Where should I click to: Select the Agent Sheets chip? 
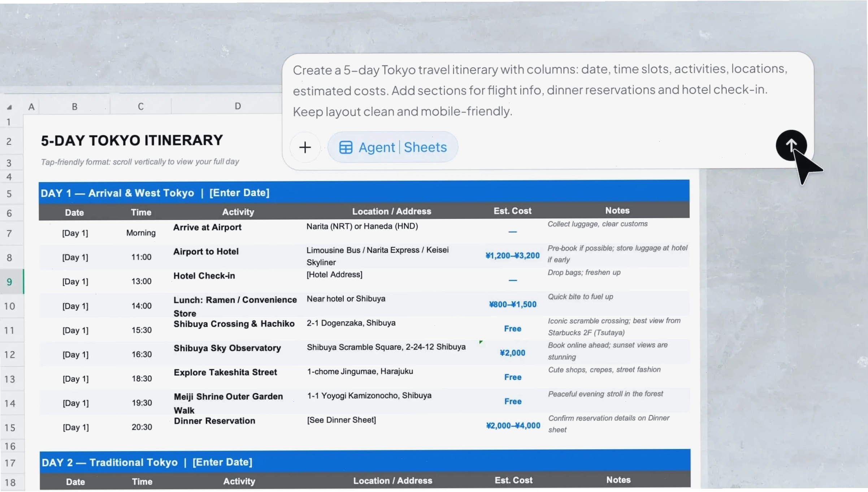[393, 147]
